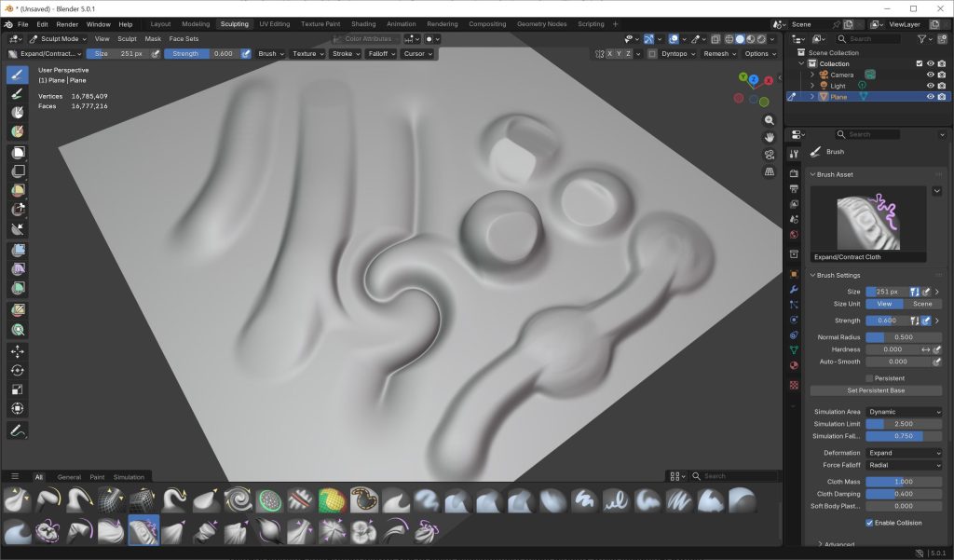Switch to the Shading workspace tab
954x560 pixels.
click(363, 23)
